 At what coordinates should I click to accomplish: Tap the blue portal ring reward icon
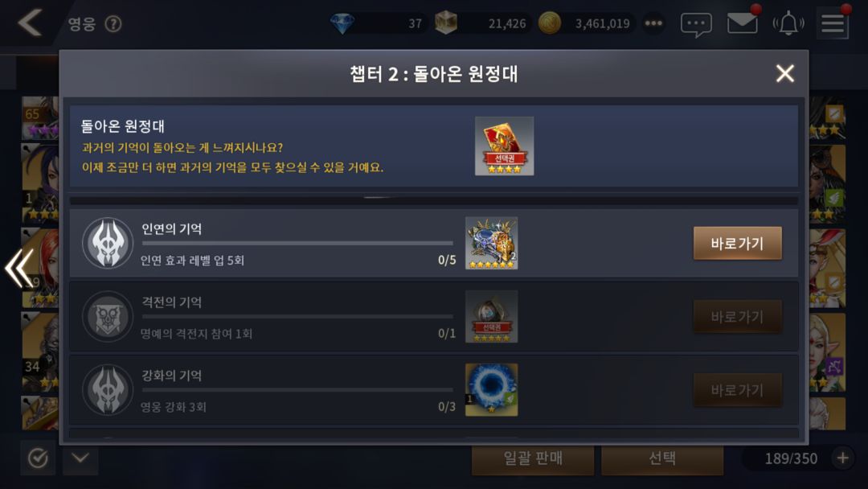(x=492, y=390)
